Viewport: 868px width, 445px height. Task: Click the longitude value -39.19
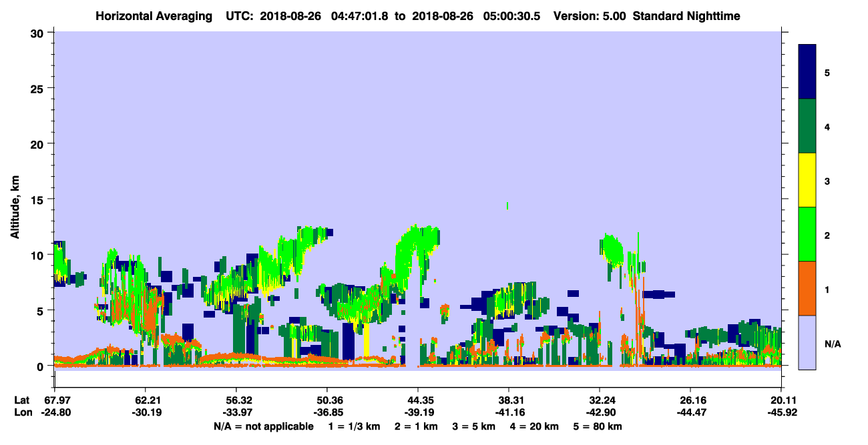pyautogui.click(x=418, y=413)
